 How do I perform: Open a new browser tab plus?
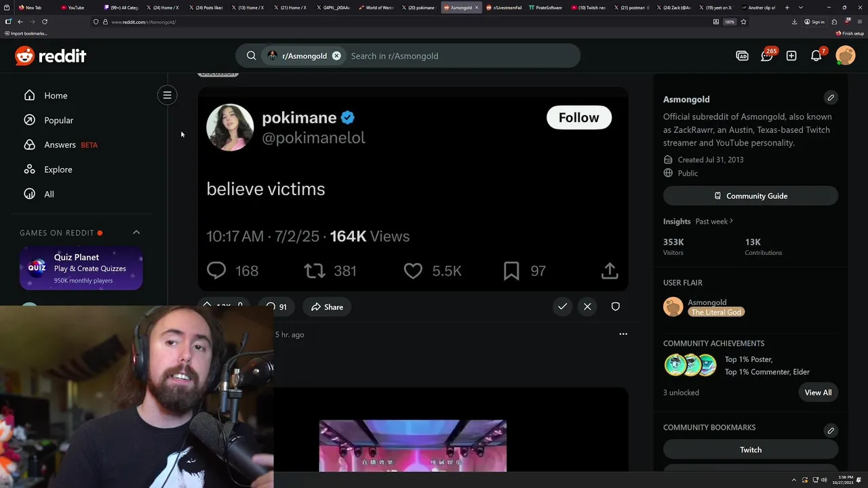787,7
